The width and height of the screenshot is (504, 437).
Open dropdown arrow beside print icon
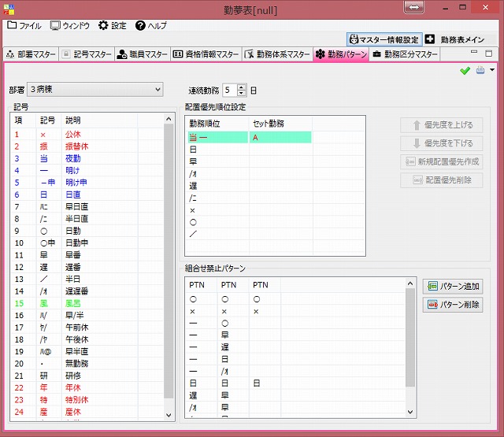[492, 70]
